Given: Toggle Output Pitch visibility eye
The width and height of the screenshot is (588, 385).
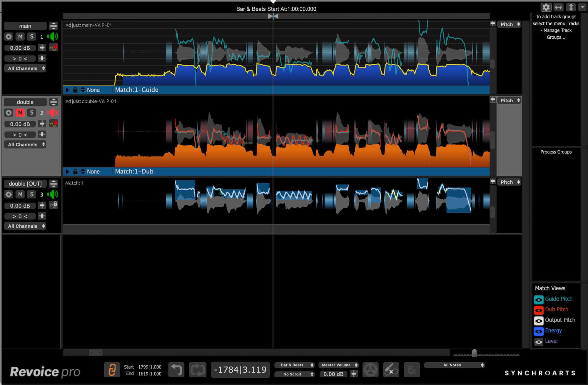Looking at the screenshot, I should coord(539,321).
